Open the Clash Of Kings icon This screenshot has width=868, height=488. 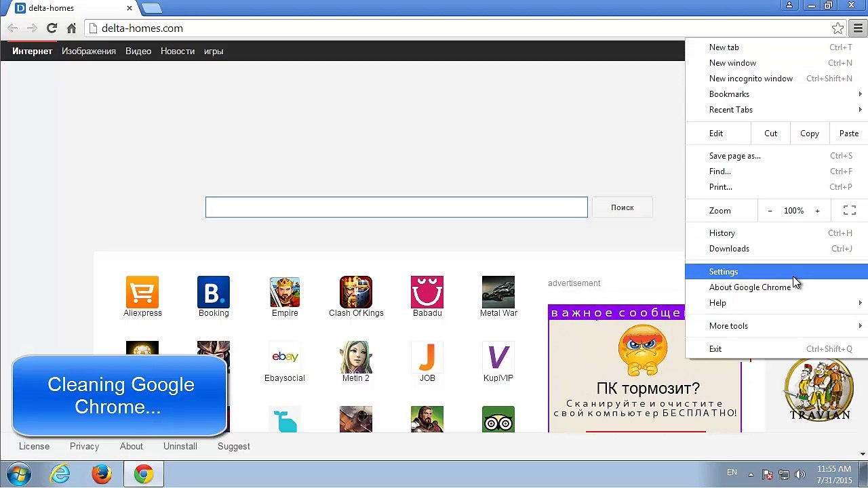click(356, 292)
